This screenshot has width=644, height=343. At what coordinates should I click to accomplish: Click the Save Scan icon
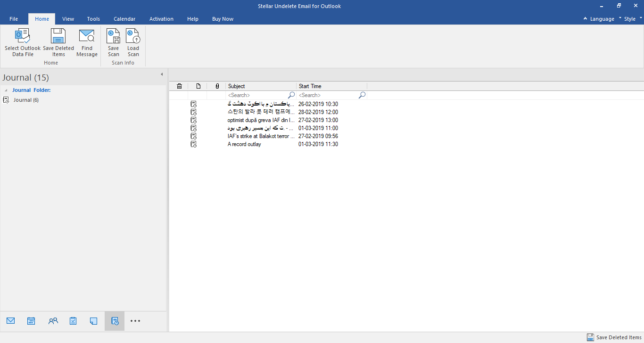pyautogui.click(x=113, y=37)
